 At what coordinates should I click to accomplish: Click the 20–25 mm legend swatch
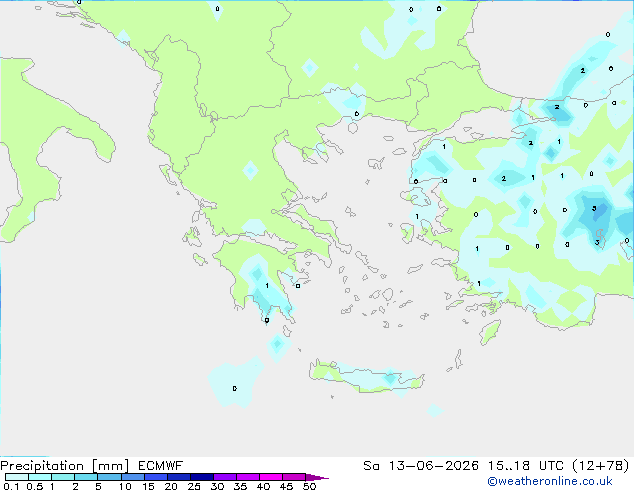[x=179, y=477]
